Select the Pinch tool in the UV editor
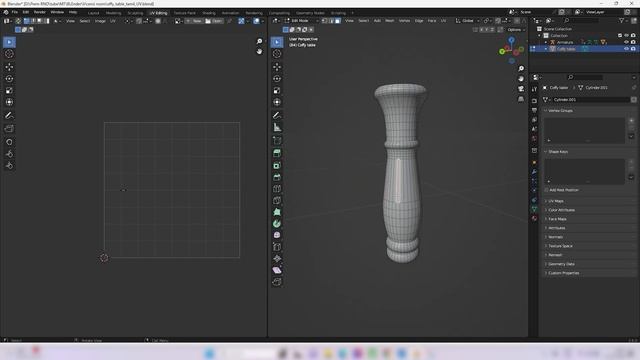640x360 pixels. pyautogui.click(x=9, y=165)
